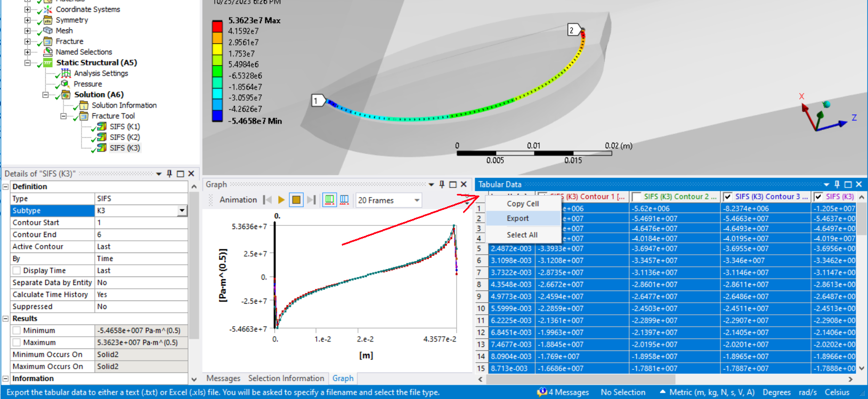Check SIFS (K3) Contour 2 column checkbox
The width and height of the screenshot is (868, 399).
point(636,197)
